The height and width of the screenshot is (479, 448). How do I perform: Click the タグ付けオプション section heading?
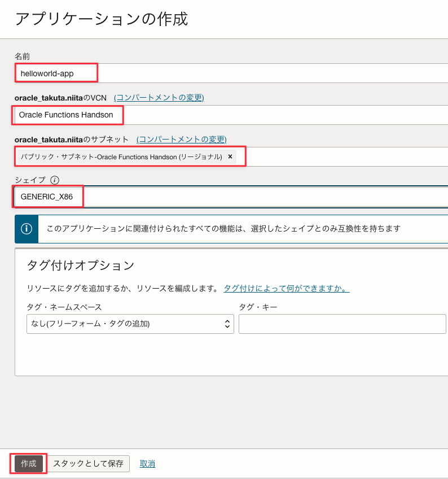click(81, 265)
